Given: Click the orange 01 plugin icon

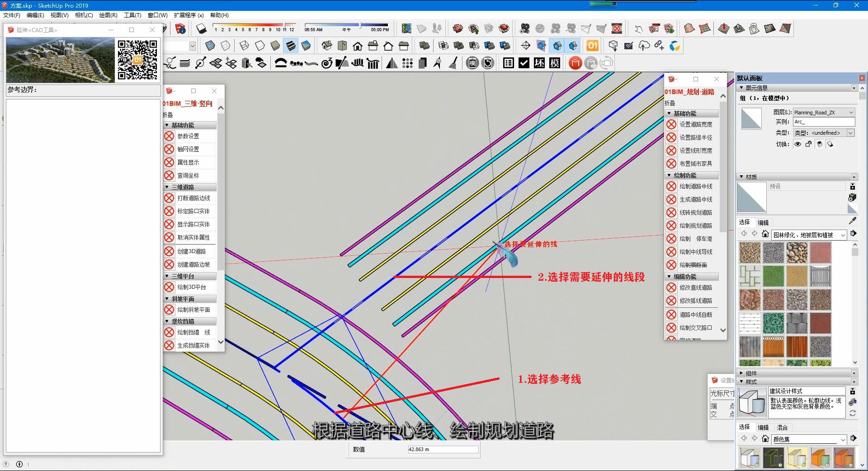Looking at the screenshot, I should (x=592, y=46).
